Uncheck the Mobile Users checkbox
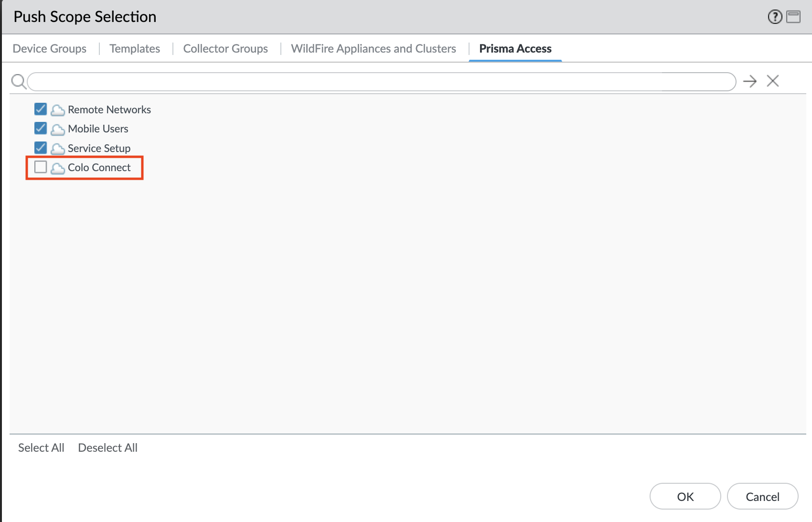 pyautogui.click(x=41, y=129)
